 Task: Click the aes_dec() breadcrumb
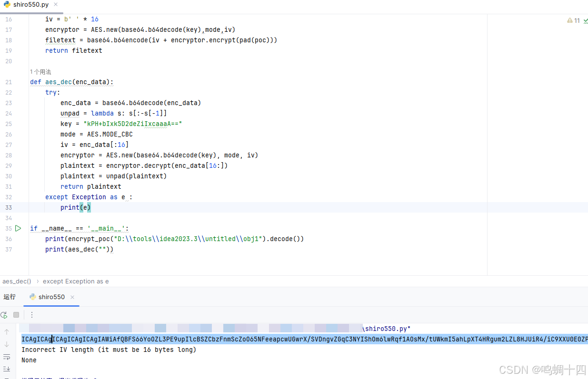click(x=17, y=281)
